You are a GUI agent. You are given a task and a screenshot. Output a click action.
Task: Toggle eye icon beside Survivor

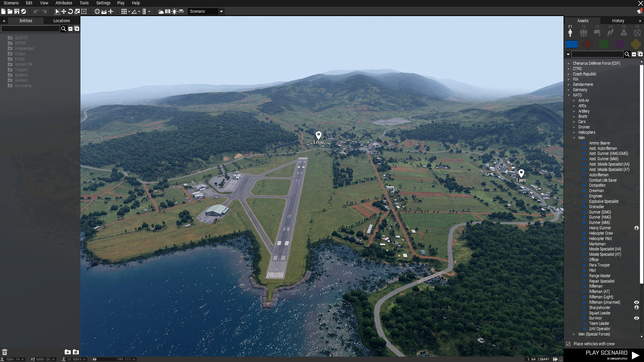[636, 318]
